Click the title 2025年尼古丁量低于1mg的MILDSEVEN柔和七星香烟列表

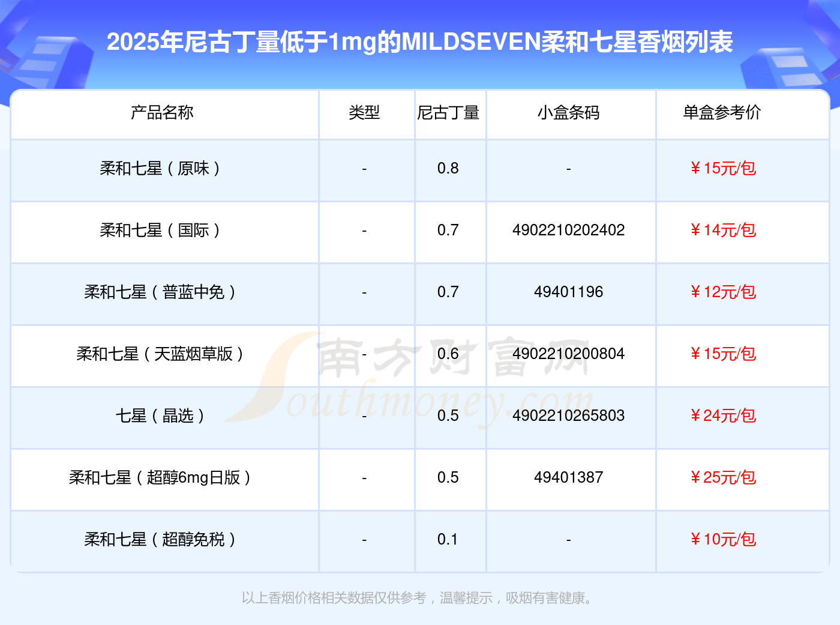click(420, 42)
